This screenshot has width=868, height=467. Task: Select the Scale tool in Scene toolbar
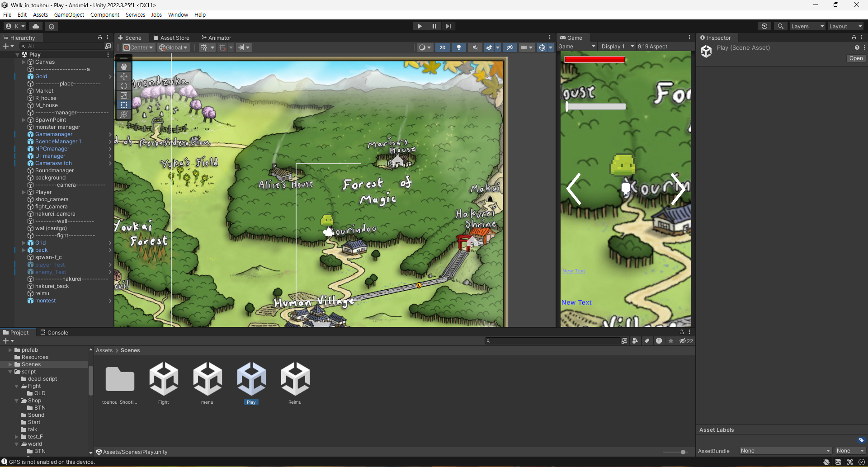124,95
